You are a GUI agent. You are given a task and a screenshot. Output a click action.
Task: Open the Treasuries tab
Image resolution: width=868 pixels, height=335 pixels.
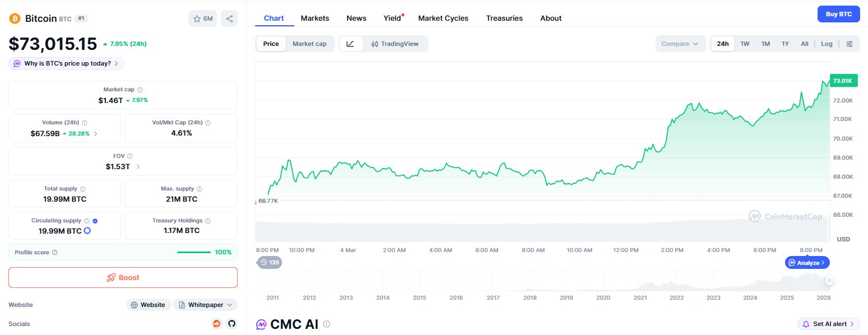[504, 18]
